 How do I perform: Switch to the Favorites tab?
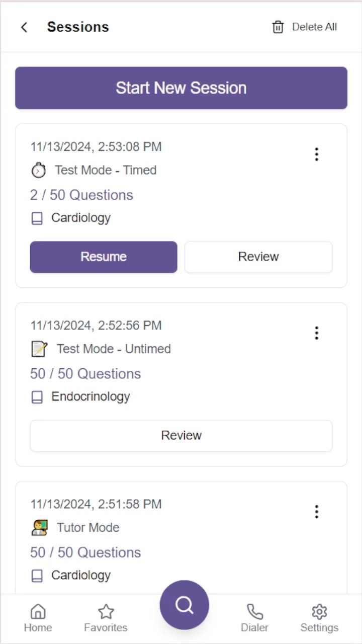(106, 618)
